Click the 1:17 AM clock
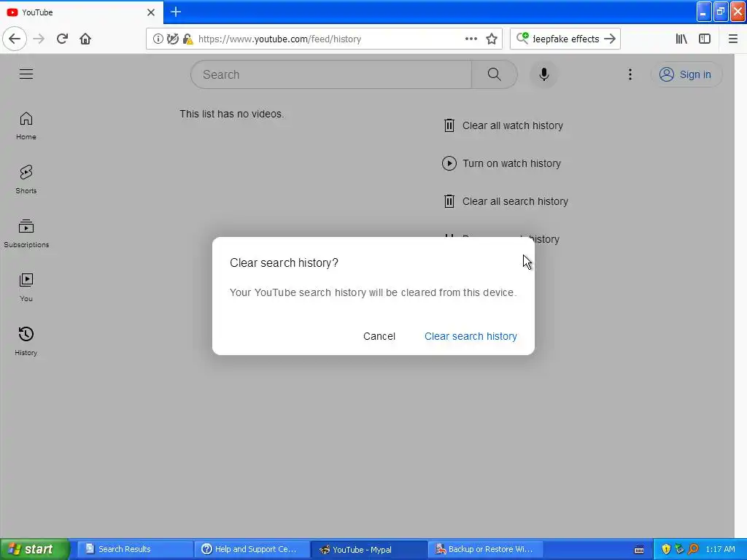747x560 pixels. point(720,549)
